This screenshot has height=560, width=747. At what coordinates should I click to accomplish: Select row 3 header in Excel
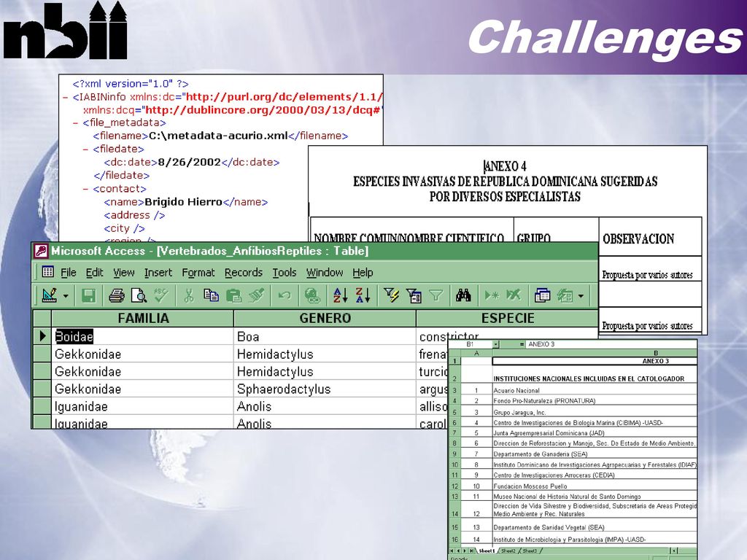coord(454,390)
